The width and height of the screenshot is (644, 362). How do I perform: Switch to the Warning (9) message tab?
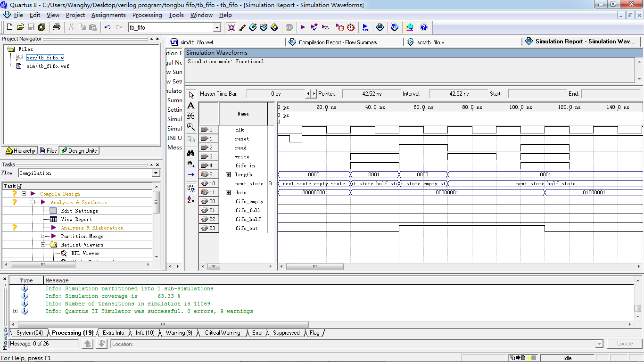pos(179,333)
